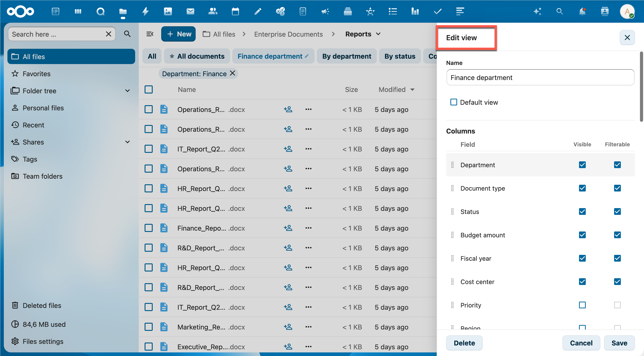
Task: Select the Finance department view tab
Action: coord(273,56)
